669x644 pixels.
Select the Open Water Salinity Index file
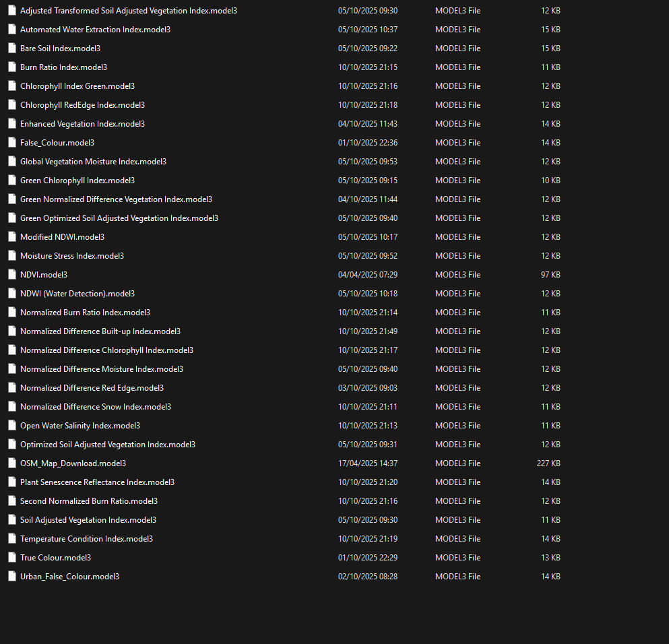click(79, 425)
